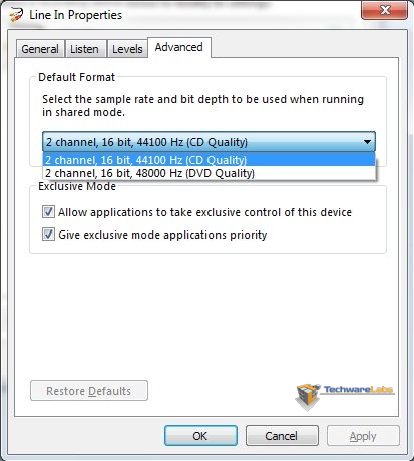Open the Listen tab
Image resolution: width=414 pixels, height=461 pixels.
click(x=85, y=49)
